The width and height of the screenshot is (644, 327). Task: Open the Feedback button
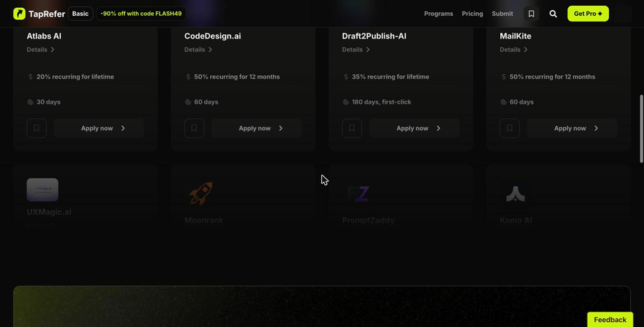tap(610, 320)
